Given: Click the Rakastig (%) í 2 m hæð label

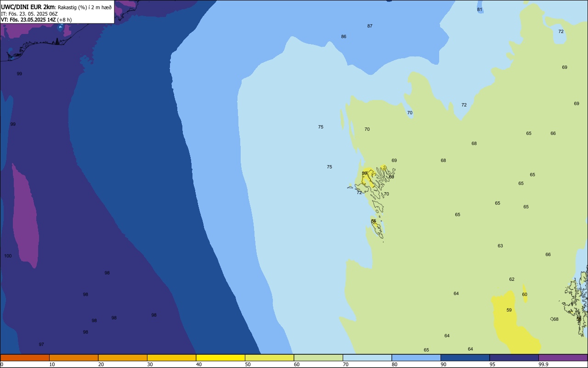Looking at the screenshot, I should [x=85, y=7].
